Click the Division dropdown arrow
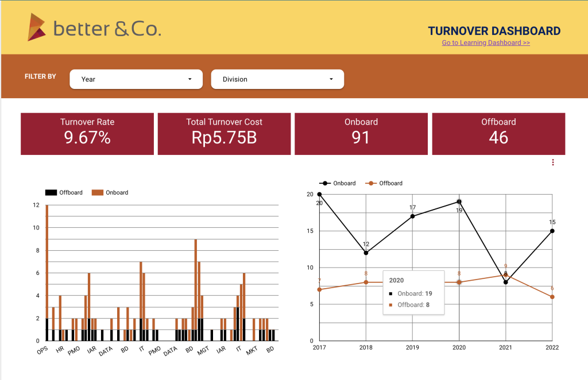The width and height of the screenshot is (588, 380). tap(331, 79)
